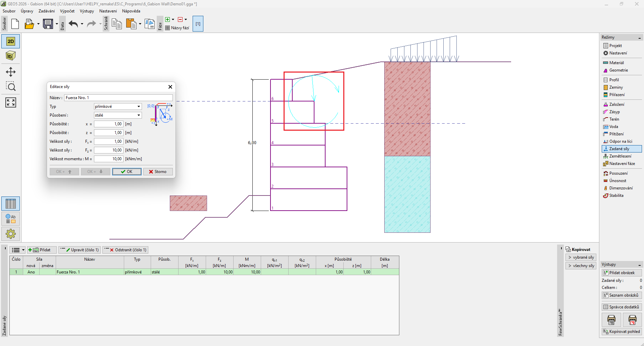Click the red hatched soil swatch on canvas
This screenshot has height=346, width=644.
click(188, 203)
